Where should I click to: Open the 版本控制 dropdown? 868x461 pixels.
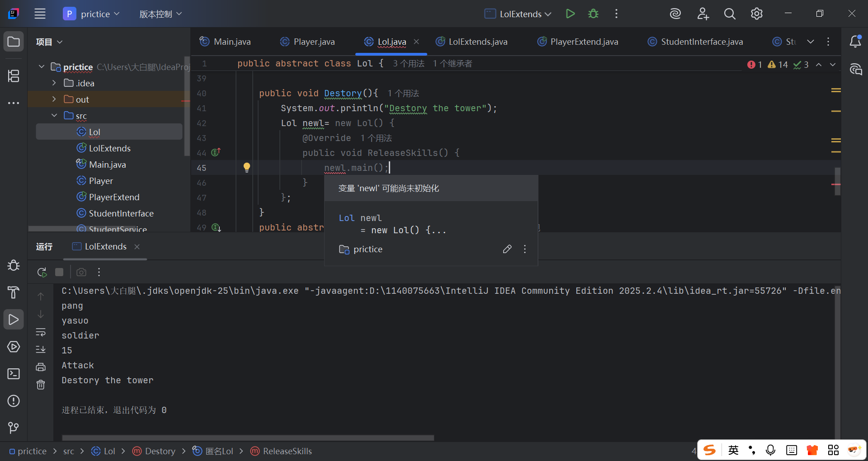click(160, 14)
